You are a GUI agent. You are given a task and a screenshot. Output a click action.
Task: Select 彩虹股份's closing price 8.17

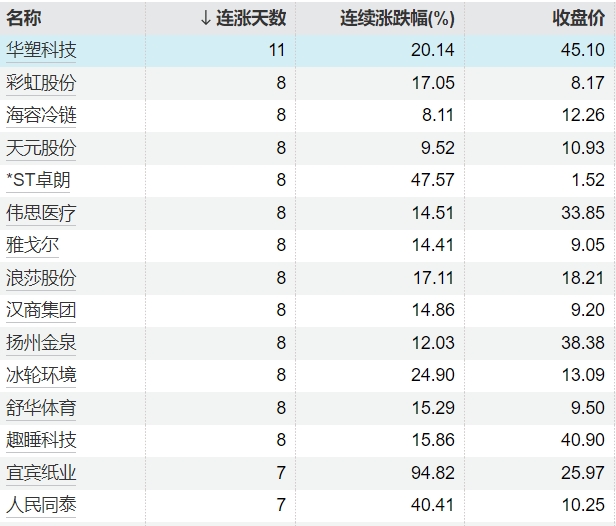(588, 83)
